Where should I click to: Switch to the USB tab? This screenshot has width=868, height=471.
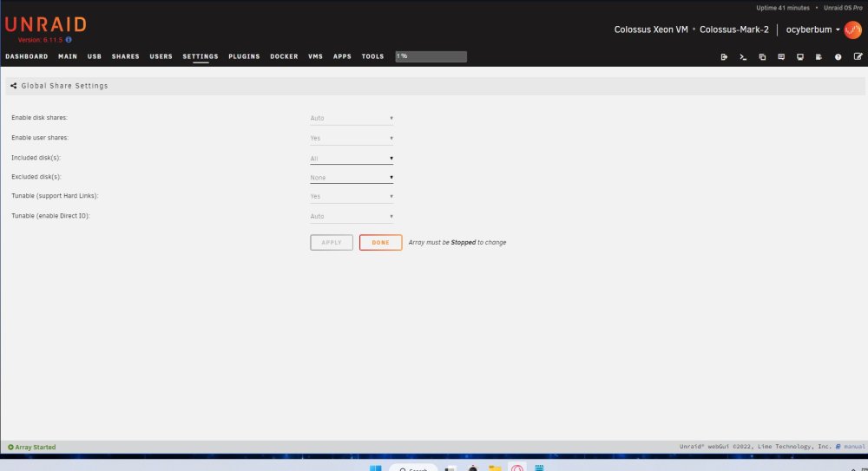pyautogui.click(x=94, y=56)
